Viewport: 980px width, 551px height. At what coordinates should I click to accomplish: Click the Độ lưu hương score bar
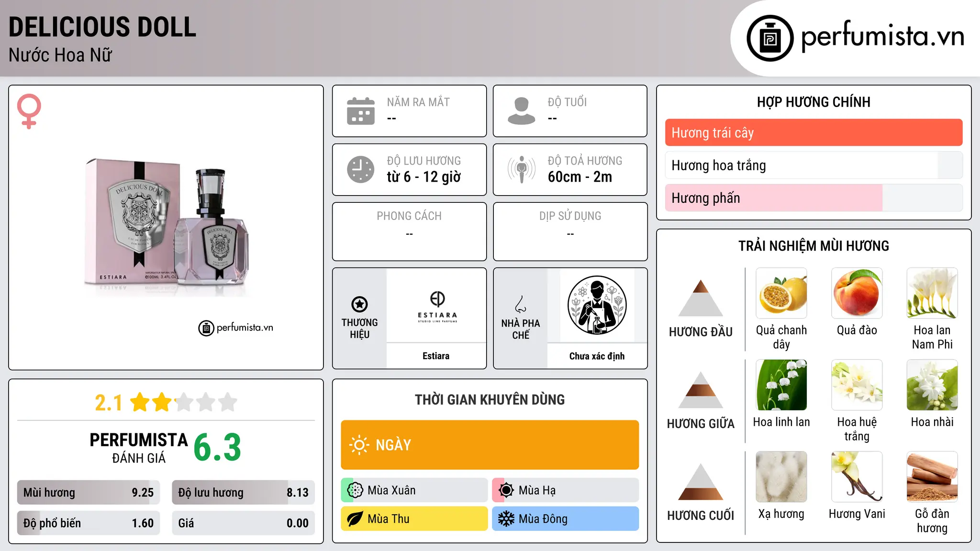tap(244, 493)
